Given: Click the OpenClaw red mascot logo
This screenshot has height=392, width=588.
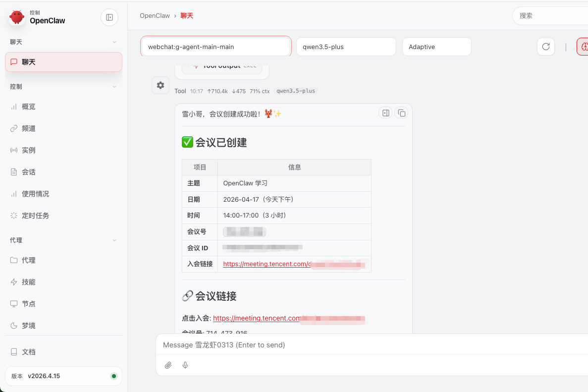Looking at the screenshot, I should tap(17, 17).
